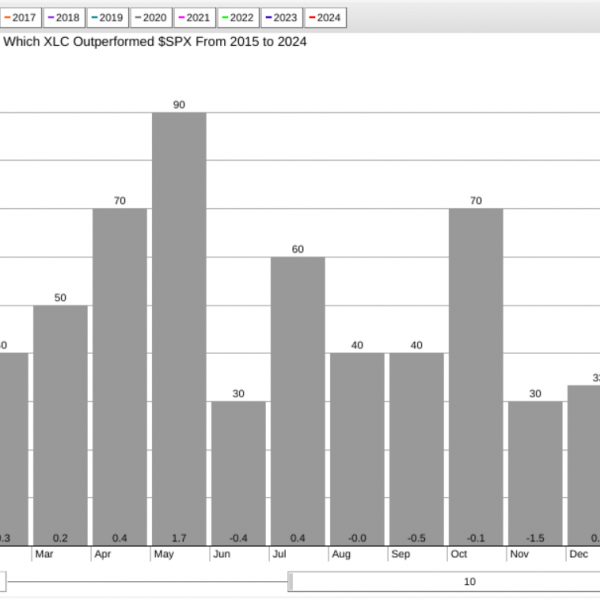
Task: Toggle the 2019 year series button
Action: coord(108,18)
